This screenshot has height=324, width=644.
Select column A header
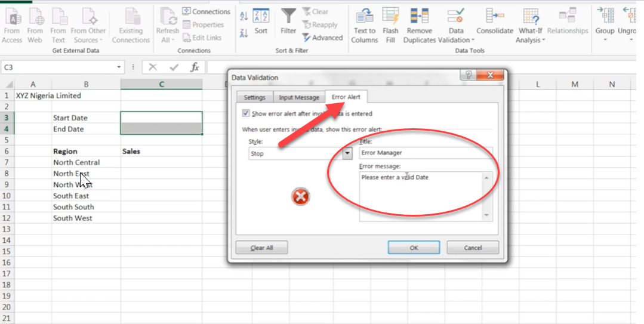pos(33,84)
